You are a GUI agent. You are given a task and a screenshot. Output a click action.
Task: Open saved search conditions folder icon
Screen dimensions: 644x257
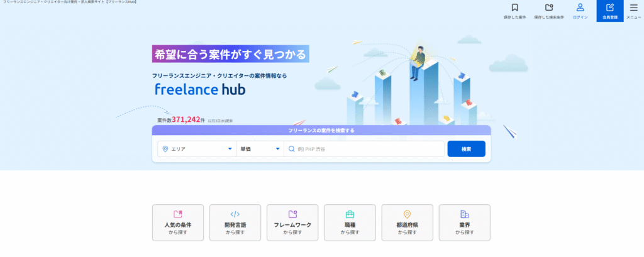548,8
